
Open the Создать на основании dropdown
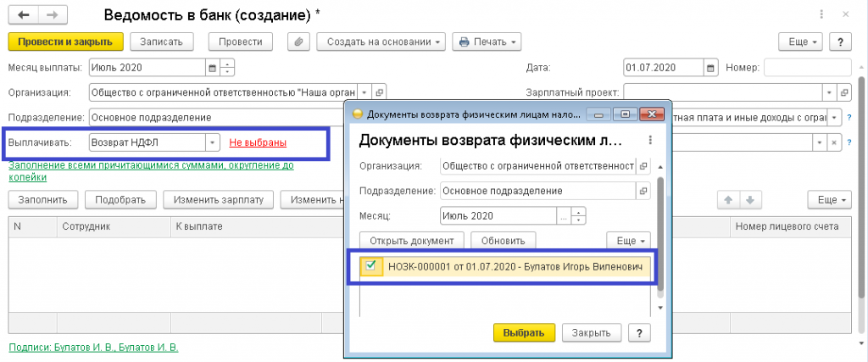pyautogui.click(x=380, y=42)
